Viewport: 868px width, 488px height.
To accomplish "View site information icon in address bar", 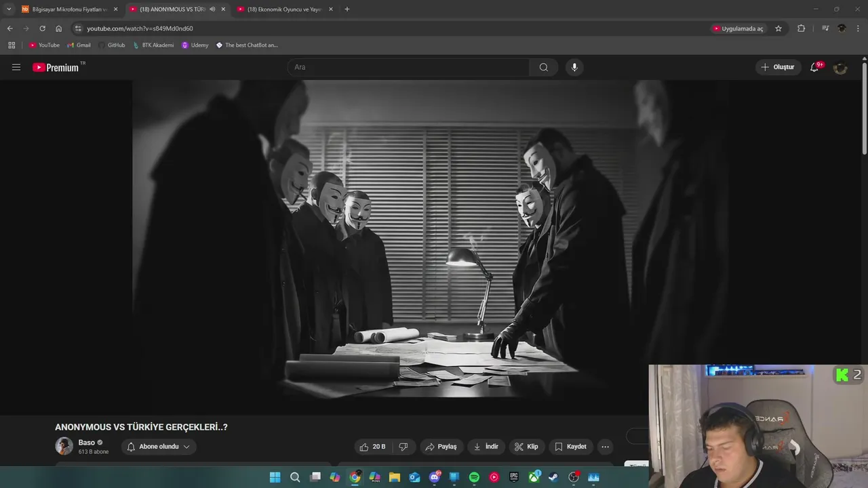I will point(78,28).
